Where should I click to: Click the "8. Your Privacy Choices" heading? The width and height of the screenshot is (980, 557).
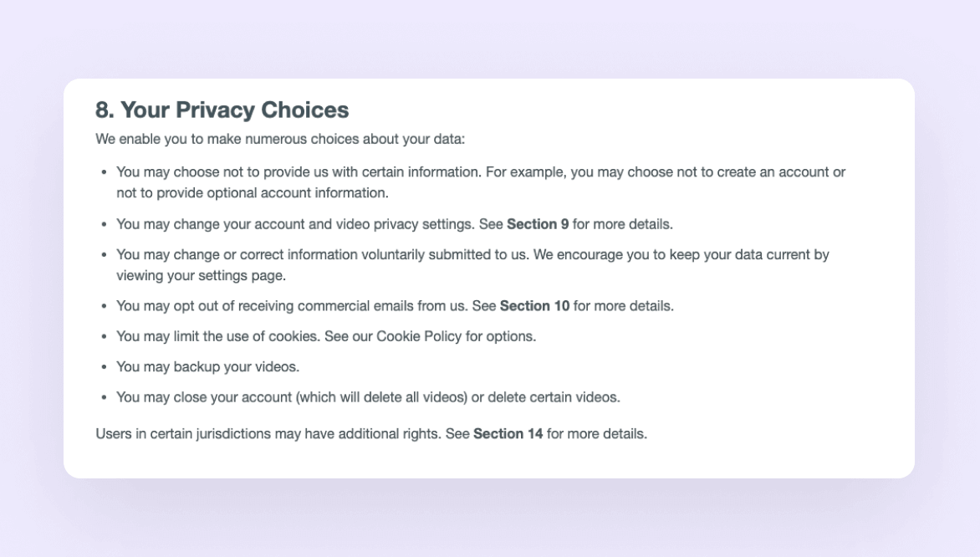[222, 110]
